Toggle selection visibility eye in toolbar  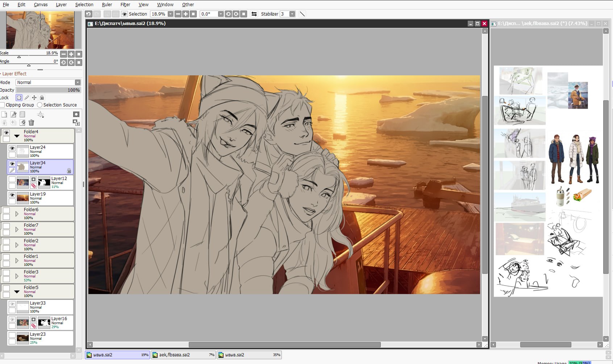click(x=124, y=14)
